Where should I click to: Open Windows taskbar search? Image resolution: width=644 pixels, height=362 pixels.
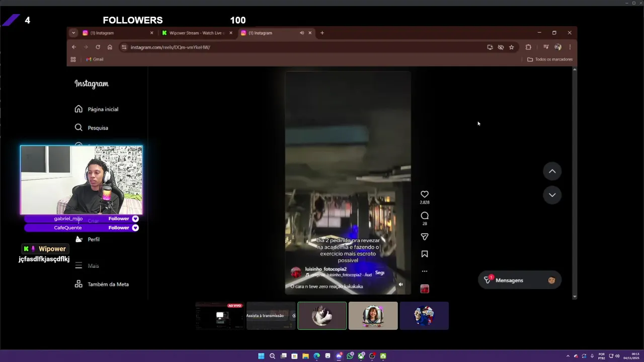click(272, 356)
